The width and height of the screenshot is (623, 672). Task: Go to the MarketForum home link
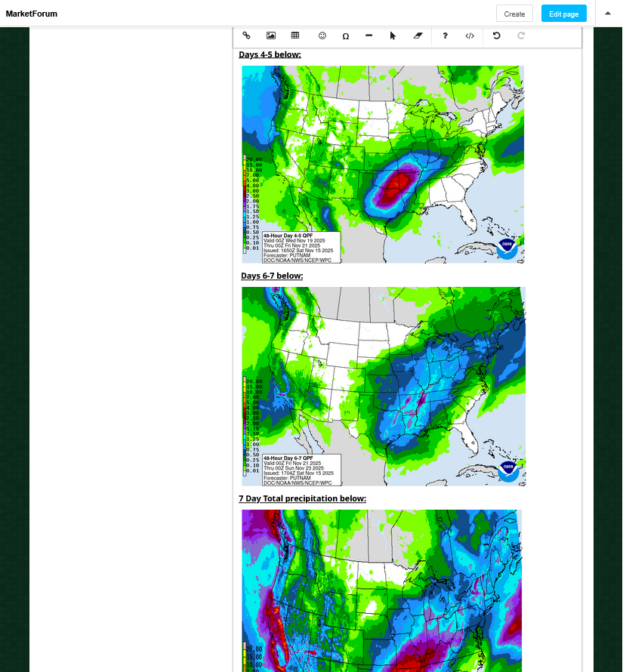point(31,14)
